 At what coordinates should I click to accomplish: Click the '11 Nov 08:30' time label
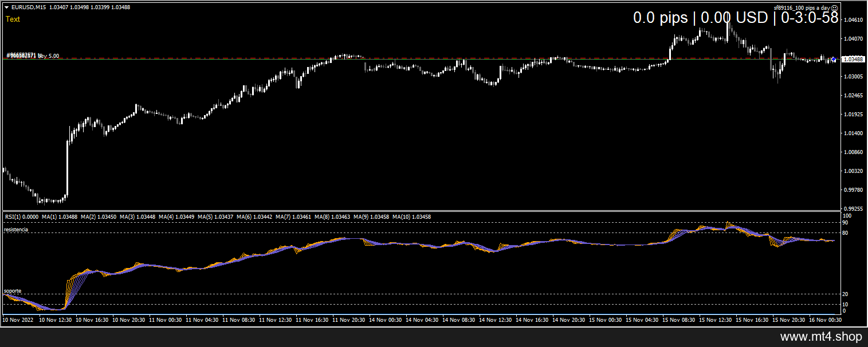[x=238, y=320]
